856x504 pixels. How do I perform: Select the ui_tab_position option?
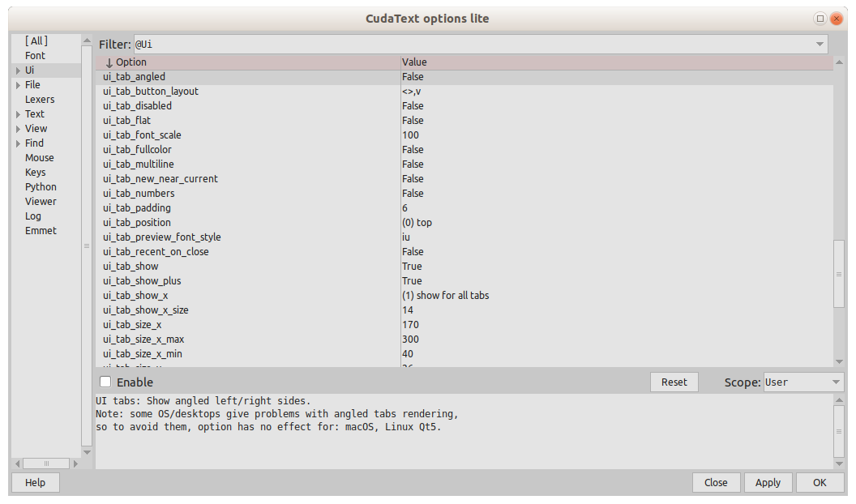coord(136,223)
